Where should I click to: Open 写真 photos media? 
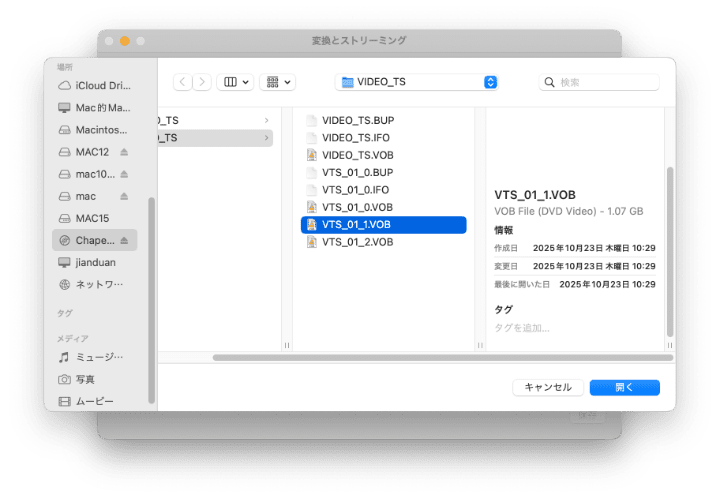pyautogui.click(x=95, y=379)
